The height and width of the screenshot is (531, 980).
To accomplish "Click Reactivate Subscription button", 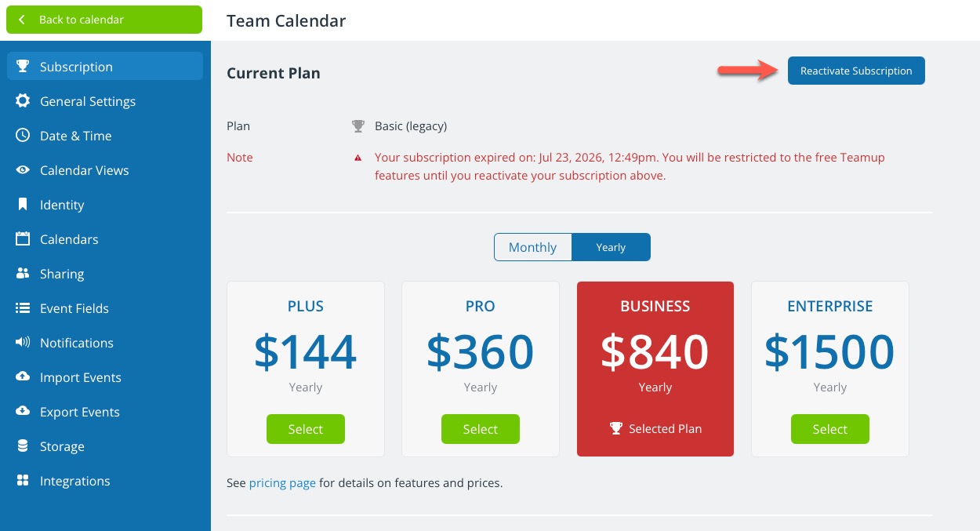I will pyautogui.click(x=856, y=71).
